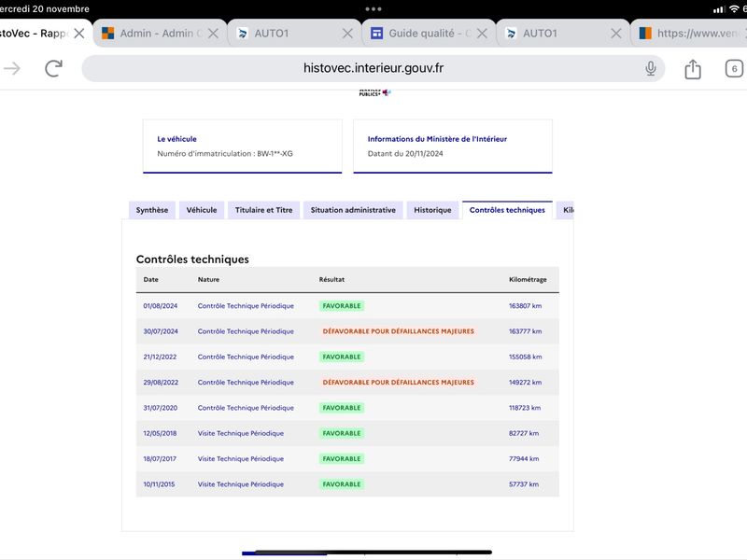Close the first AUTO1 tab
This screenshot has height=560, width=747.
[x=347, y=34]
